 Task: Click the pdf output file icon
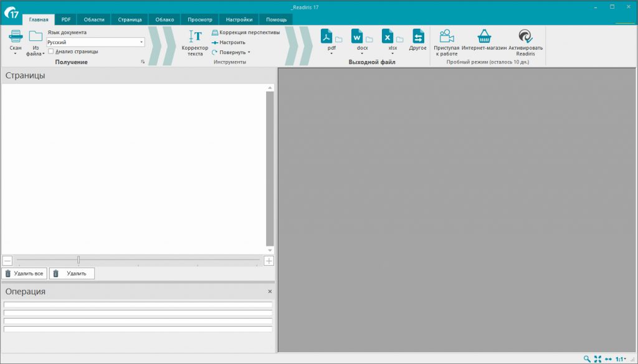326,37
